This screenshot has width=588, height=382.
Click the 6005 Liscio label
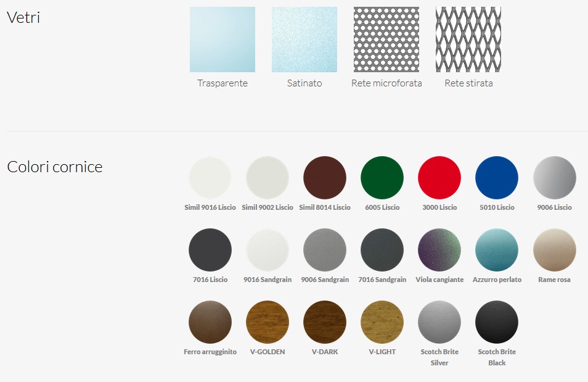[x=382, y=207]
